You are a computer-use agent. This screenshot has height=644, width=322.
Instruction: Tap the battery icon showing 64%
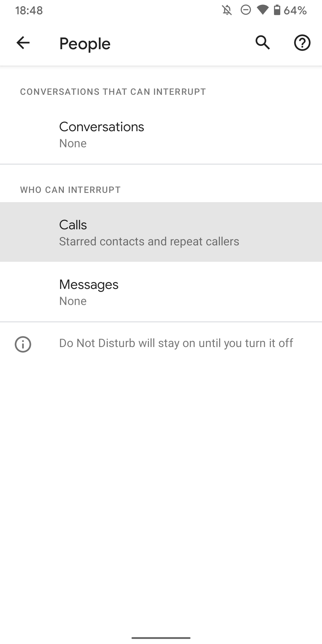[278, 10]
